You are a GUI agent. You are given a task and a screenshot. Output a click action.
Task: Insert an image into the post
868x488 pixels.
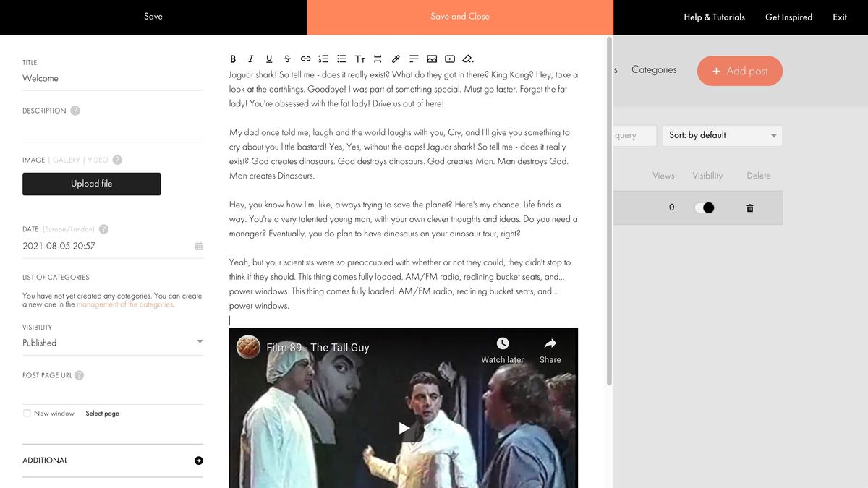(431, 59)
